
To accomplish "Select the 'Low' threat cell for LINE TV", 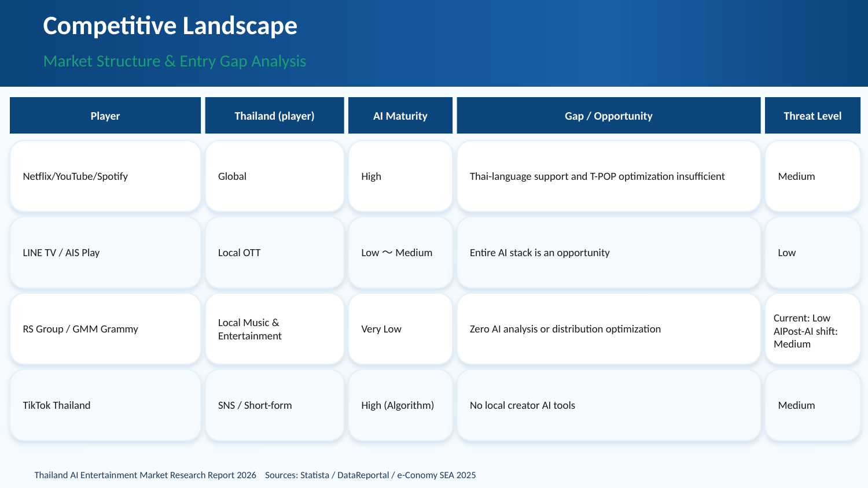I will (x=812, y=253).
